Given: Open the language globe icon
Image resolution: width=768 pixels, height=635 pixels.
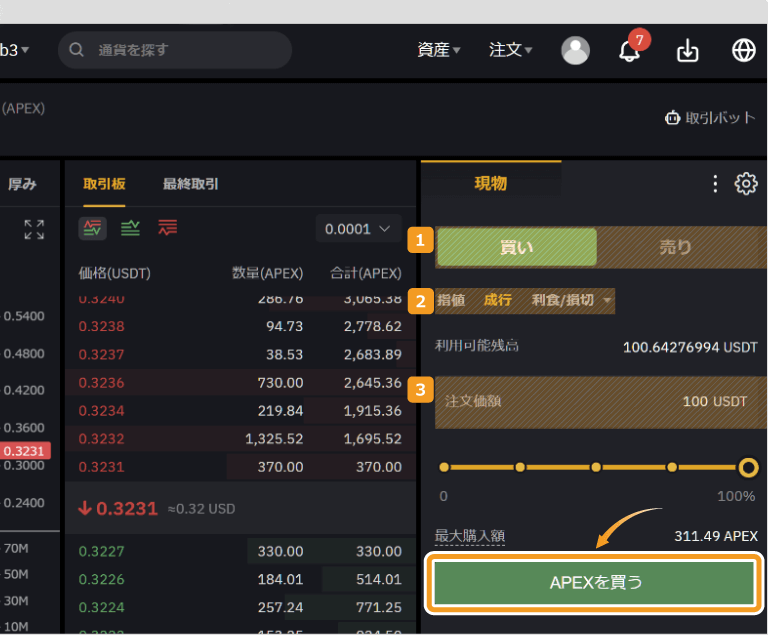Looking at the screenshot, I should pyautogui.click(x=744, y=50).
